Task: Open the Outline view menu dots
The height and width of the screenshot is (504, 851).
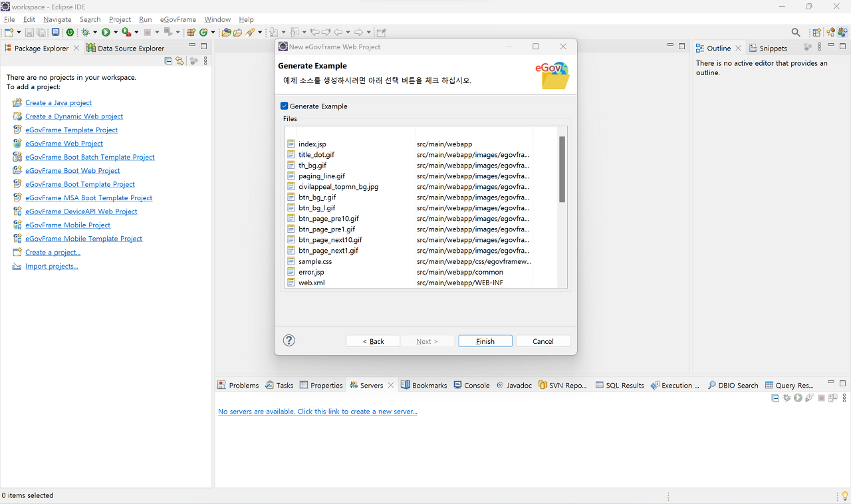Action: coord(819,47)
